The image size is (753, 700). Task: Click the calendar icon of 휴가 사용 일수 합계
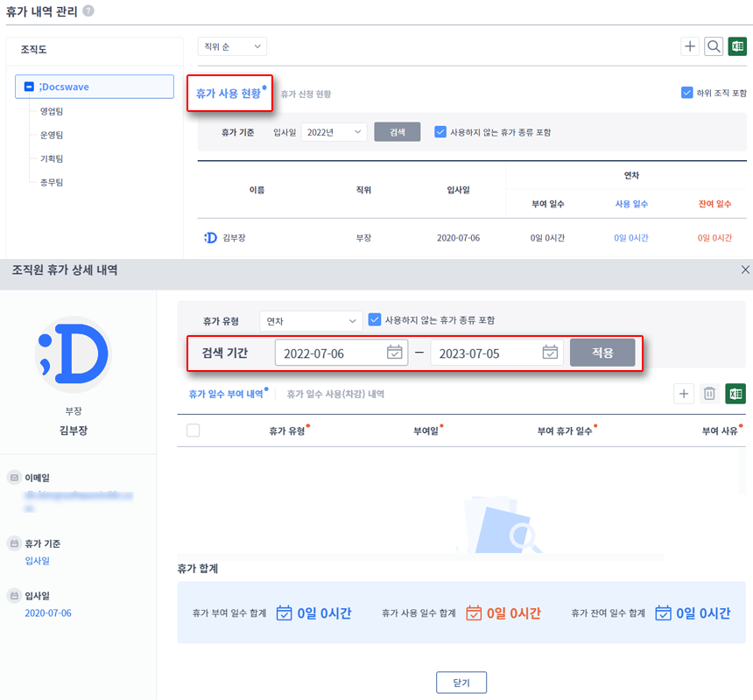[x=474, y=612]
